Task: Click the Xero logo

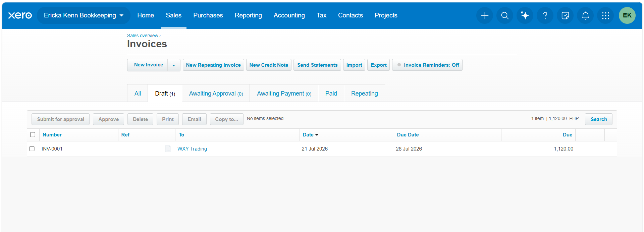Action: pos(20,15)
